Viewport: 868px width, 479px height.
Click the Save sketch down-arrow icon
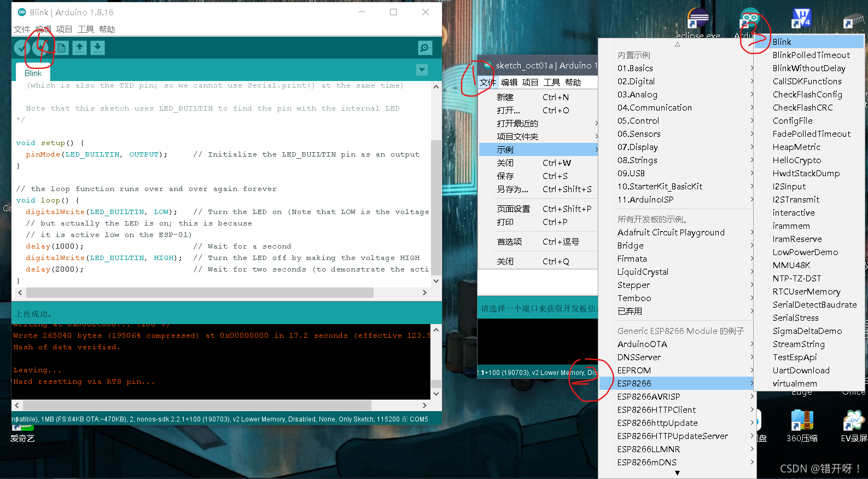point(97,48)
